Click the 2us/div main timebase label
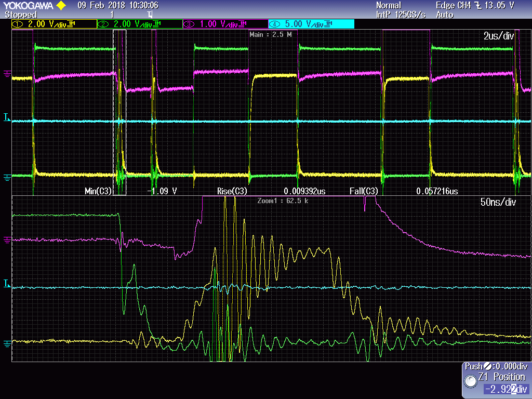The width and height of the screenshot is (532, 399). [x=498, y=36]
